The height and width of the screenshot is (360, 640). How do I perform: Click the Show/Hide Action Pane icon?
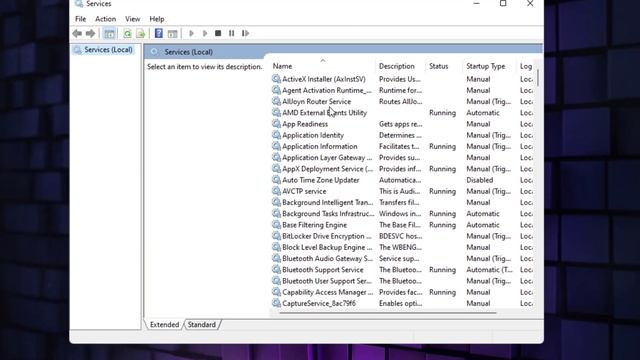pyautogui.click(x=172, y=33)
